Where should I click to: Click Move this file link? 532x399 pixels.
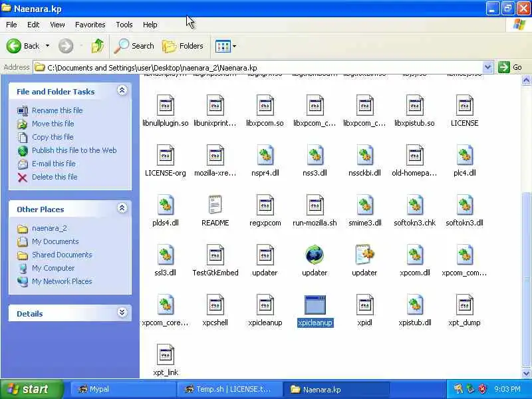point(53,124)
